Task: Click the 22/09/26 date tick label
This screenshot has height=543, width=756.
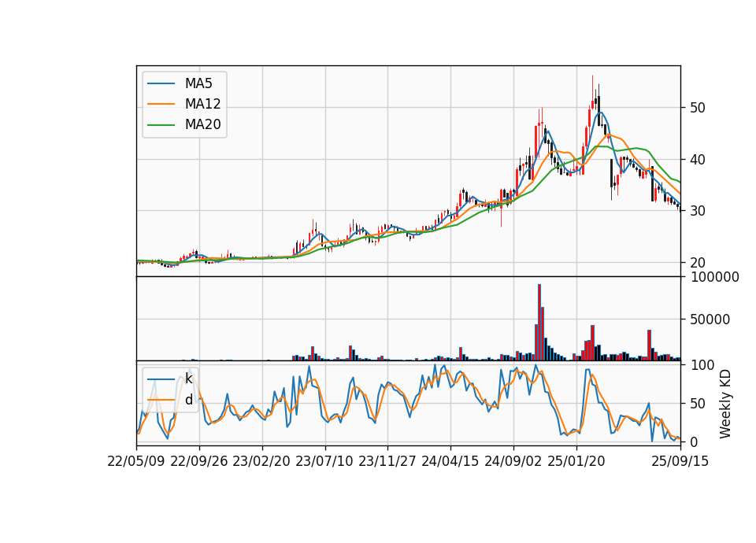Action: [x=199, y=461]
